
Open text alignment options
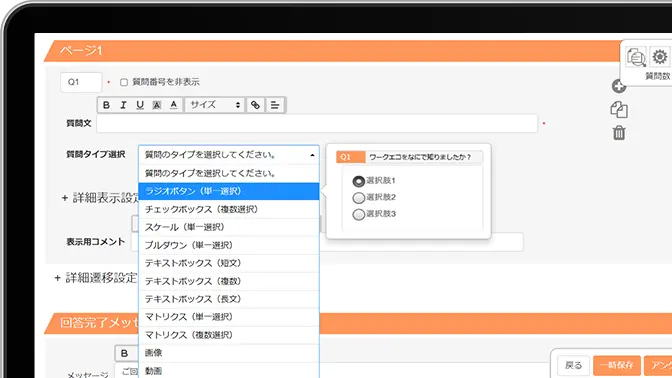coord(275,105)
